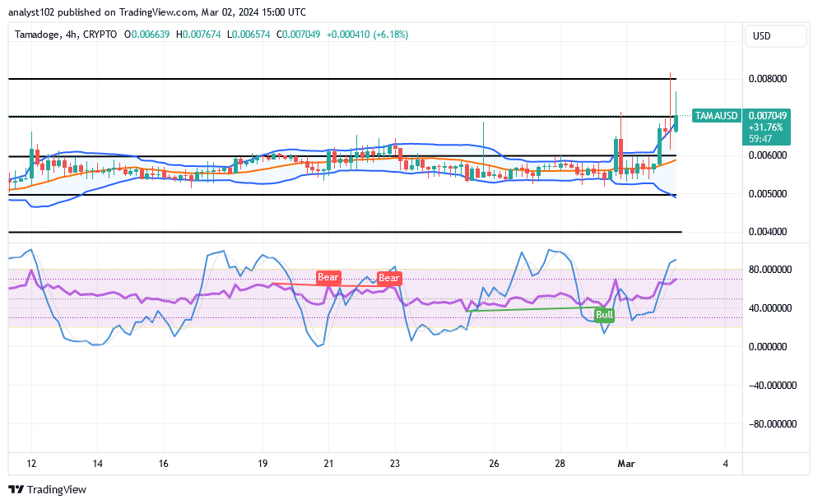
Task: Click the date label 19 on time axis
Action: [x=263, y=464]
